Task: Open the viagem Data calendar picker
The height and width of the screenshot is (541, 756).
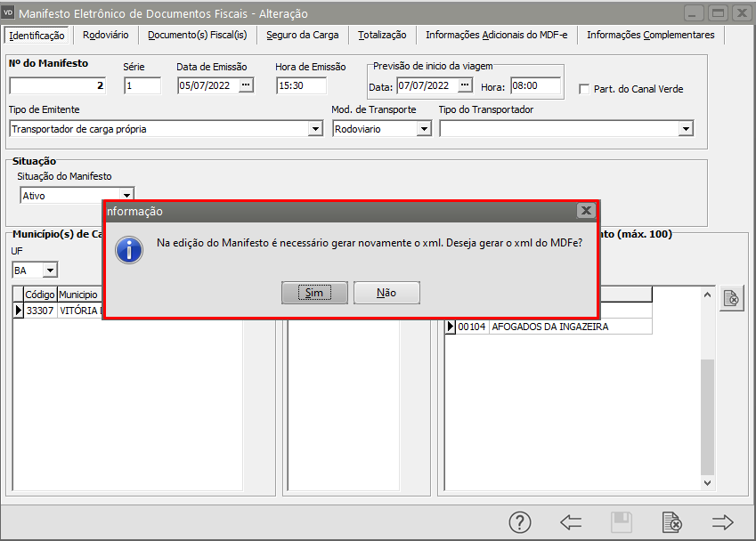Action: coord(465,85)
